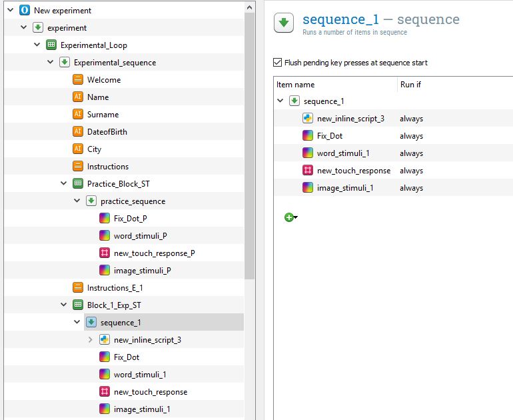The height and width of the screenshot is (420, 513).
Task: Click the Experimental_Loop loop icon
Action: click(x=51, y=45)
